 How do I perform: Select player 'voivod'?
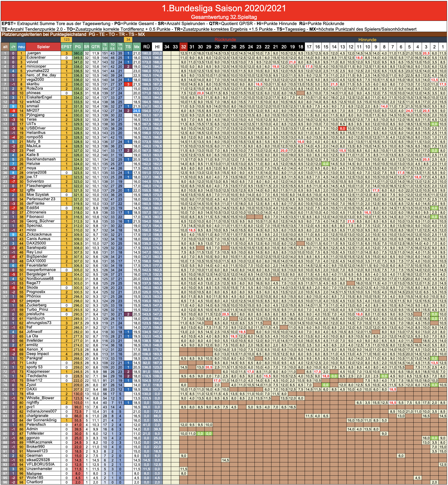tap(43, 62)
